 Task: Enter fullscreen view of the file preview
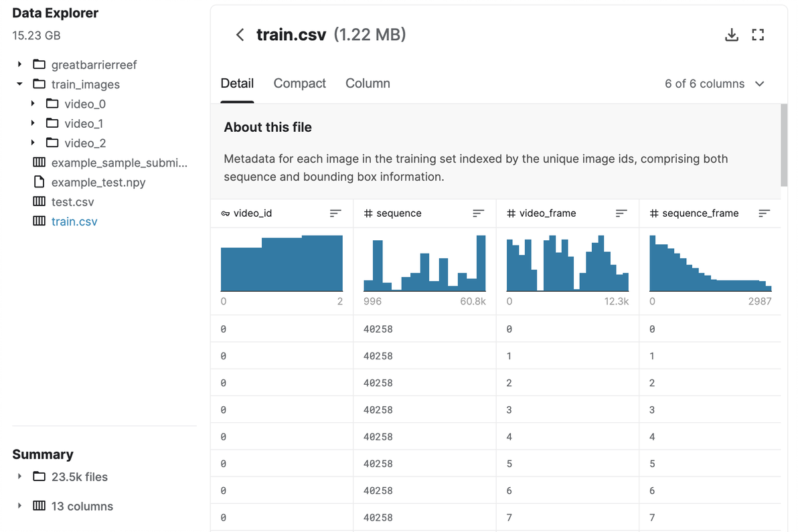[x=758, y=35]
